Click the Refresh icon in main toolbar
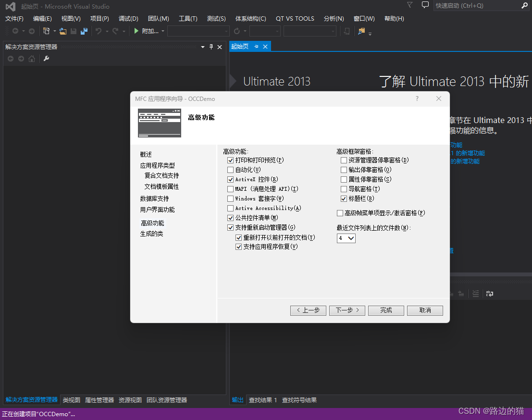Viewport: 532px width, 420px height. click(x=237, y=31)
